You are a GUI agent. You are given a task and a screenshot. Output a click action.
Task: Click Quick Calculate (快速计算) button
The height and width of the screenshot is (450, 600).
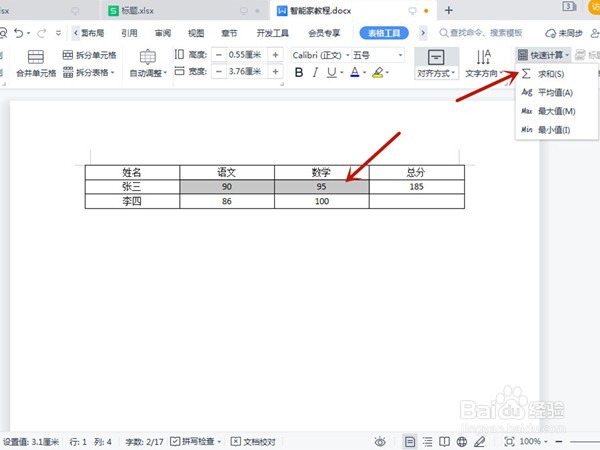click(x=543, y=55)
